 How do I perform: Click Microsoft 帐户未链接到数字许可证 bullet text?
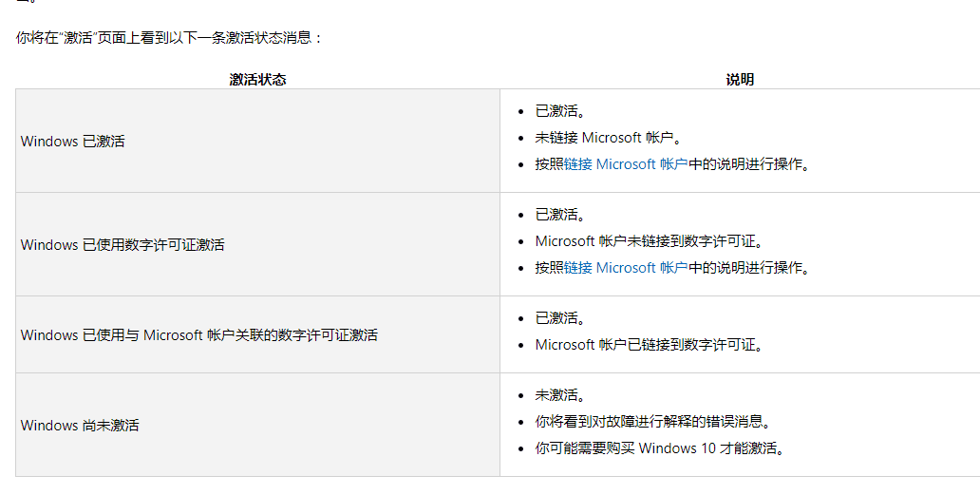650,241
